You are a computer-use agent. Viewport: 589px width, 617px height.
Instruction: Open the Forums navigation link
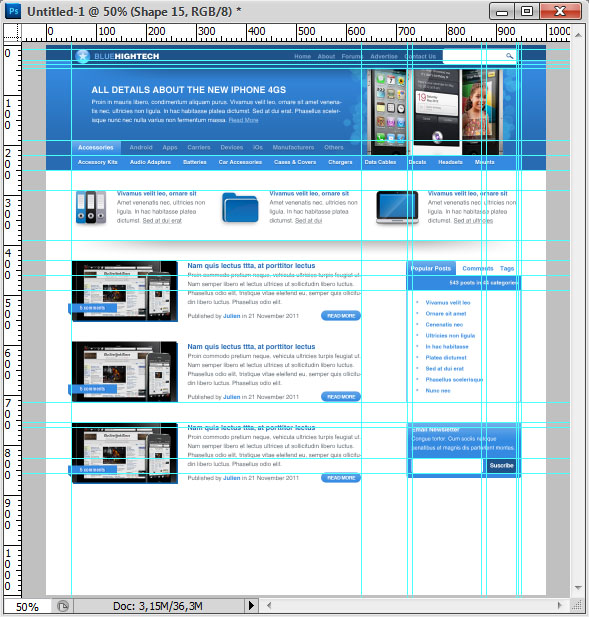point(351,56)
